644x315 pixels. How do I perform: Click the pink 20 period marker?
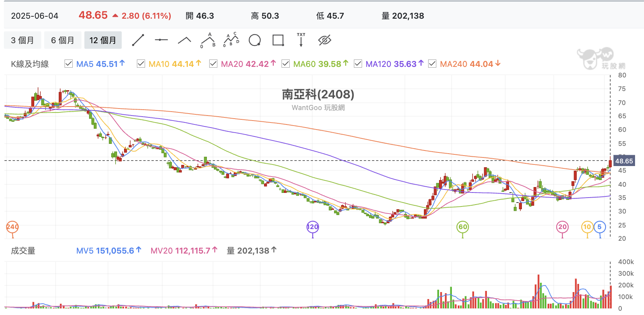click(562, 227)
